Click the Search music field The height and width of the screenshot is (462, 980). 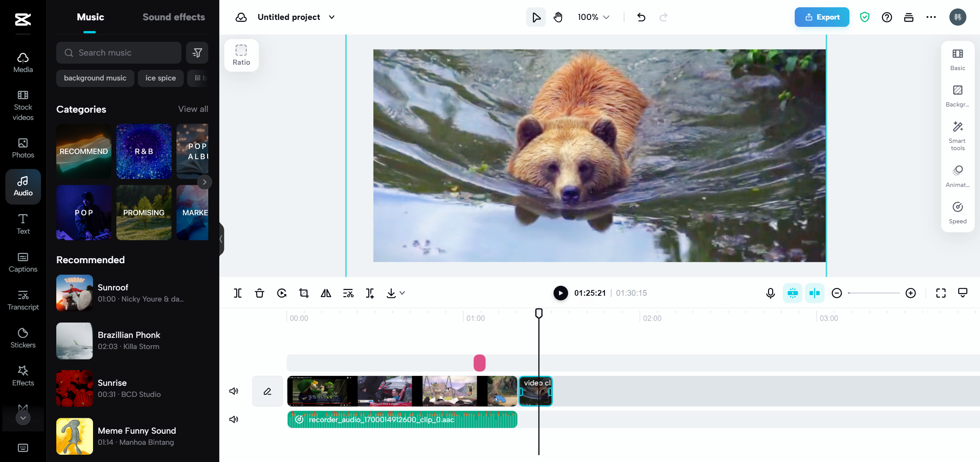119,53
